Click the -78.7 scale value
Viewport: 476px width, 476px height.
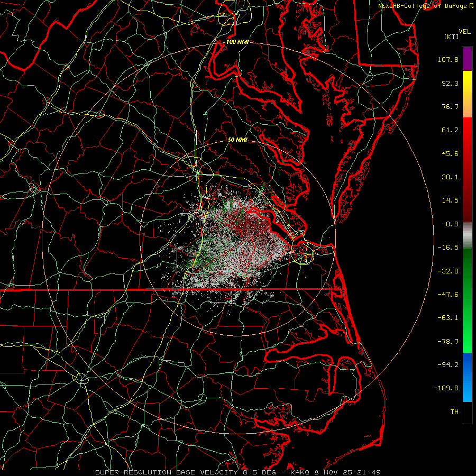coord(448,342)
